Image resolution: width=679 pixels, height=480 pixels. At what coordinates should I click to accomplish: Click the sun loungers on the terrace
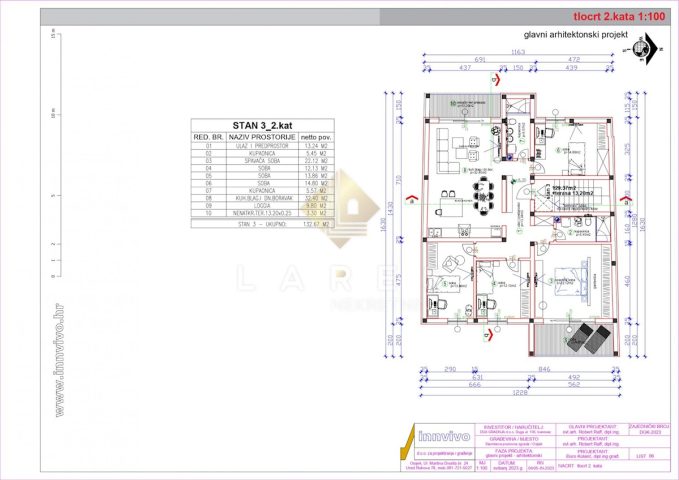pos(590,337)
